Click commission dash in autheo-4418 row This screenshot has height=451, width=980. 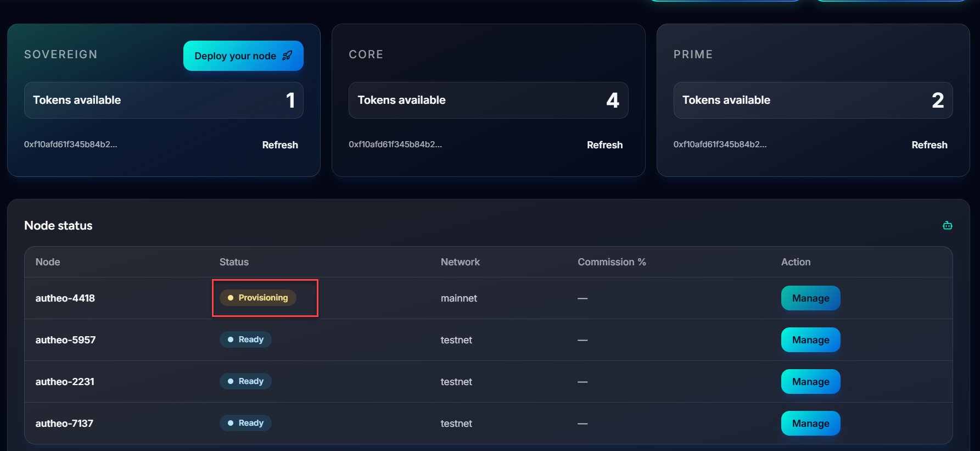pyautogui.click(x=583, y=298)
